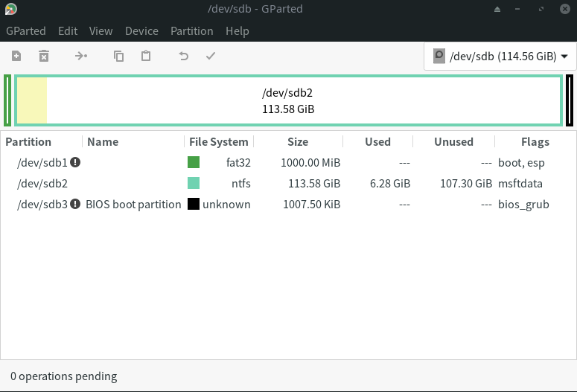577x392 pixels.
Task: Click the Undo last operation icon
Action: click(x=183, y=56)
